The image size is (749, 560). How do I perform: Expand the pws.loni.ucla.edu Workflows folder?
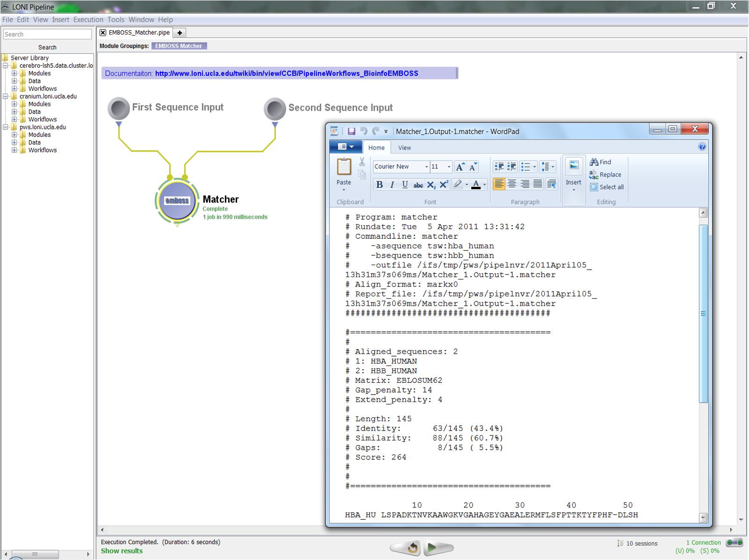[14, 150]
